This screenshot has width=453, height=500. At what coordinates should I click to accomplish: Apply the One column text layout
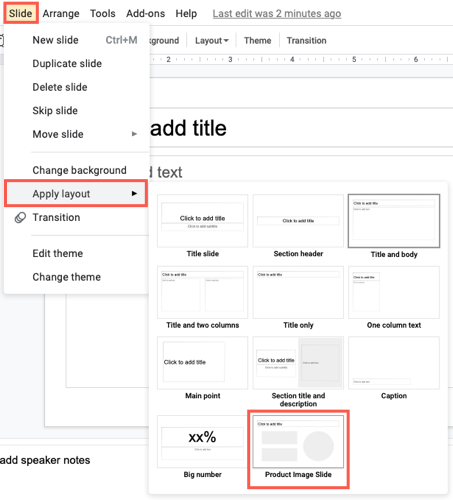click(x=394, y=292)
